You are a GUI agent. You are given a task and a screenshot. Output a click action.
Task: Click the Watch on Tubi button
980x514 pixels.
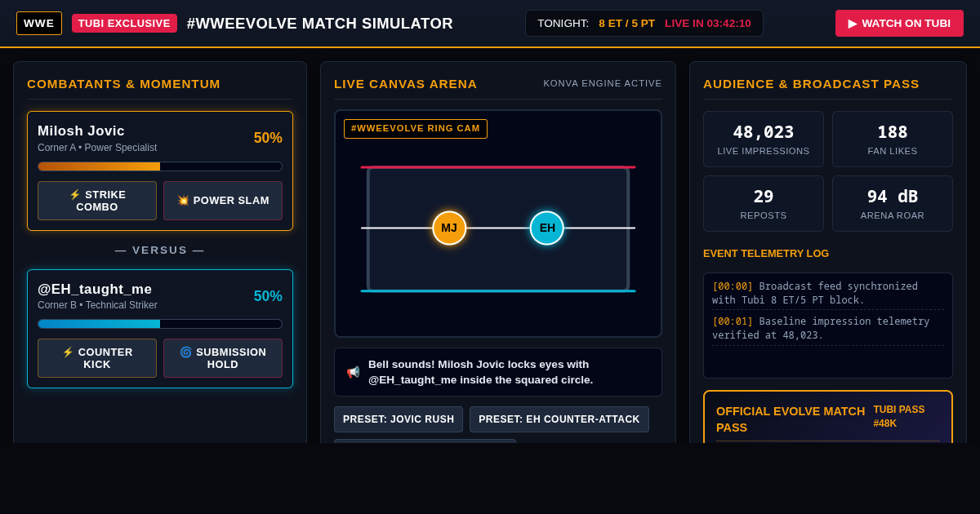click(x=899, y=23)
